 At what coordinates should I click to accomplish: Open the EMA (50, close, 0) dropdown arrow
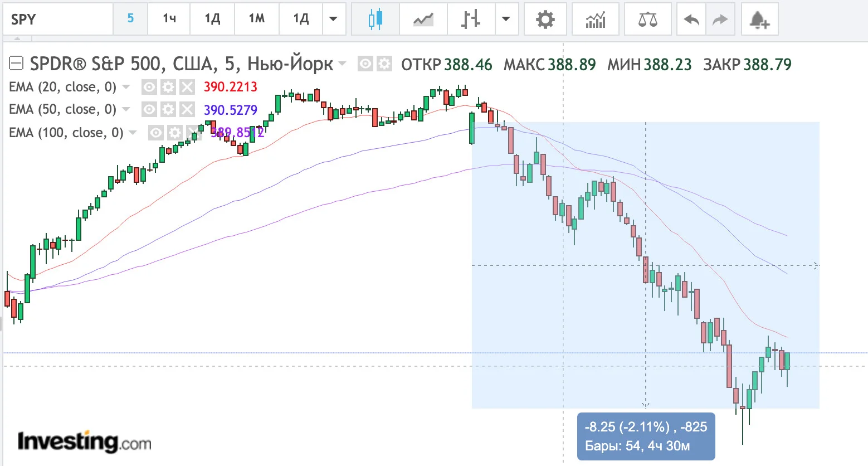click(126, 109)
